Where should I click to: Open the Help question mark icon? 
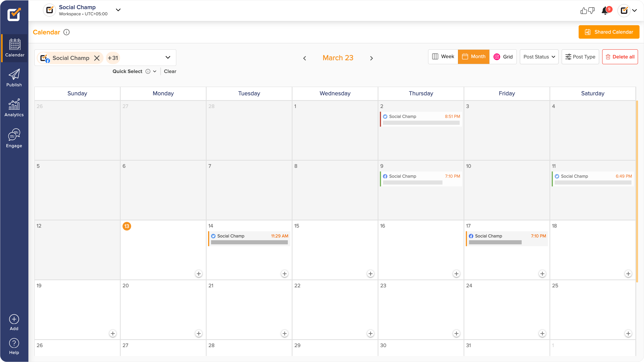14,343
